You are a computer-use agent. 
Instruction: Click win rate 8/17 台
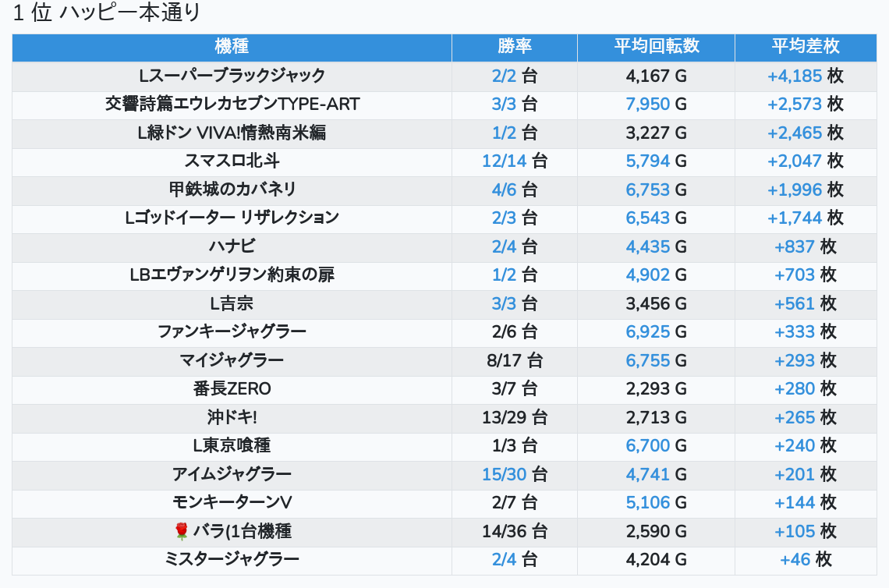pyautogui.click(x=515, y=360)
